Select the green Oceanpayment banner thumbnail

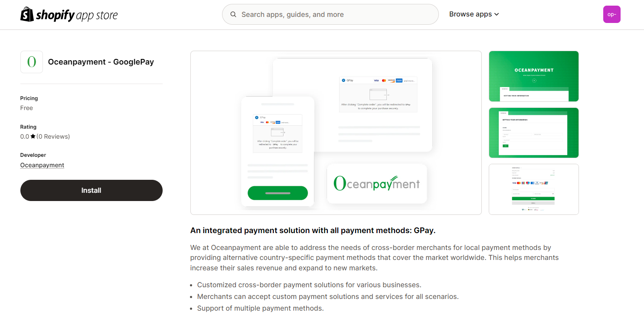(x=533, y=76)
